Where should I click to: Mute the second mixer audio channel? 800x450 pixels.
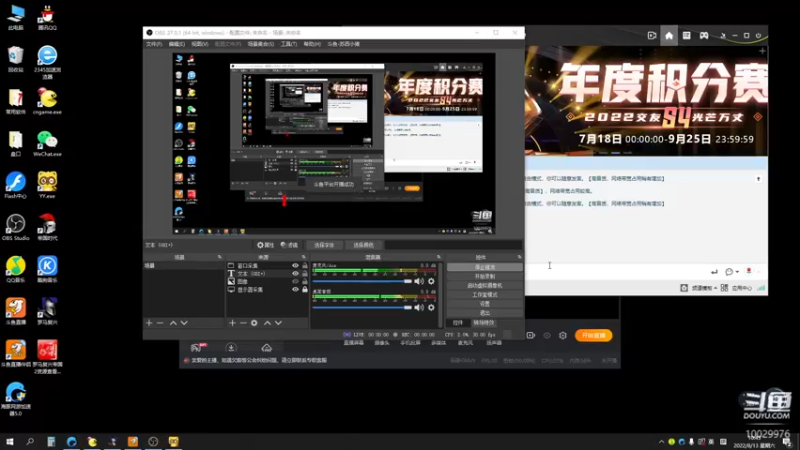click(x=419, y=307)
